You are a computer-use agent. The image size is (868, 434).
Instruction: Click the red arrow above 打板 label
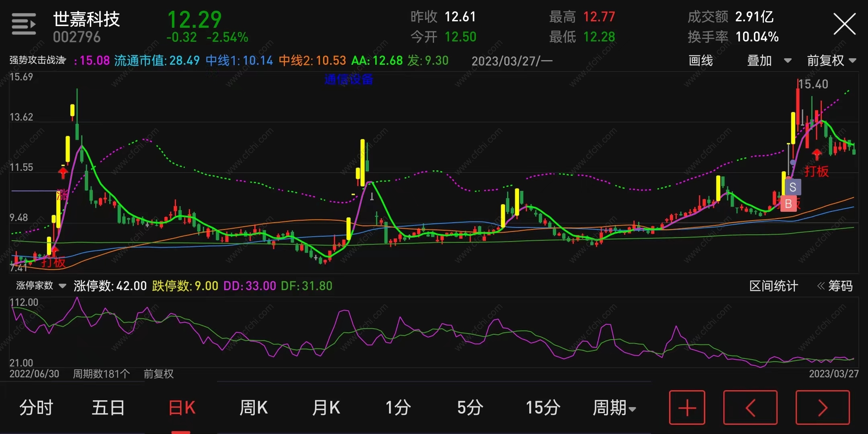click(x=816, y=154)
